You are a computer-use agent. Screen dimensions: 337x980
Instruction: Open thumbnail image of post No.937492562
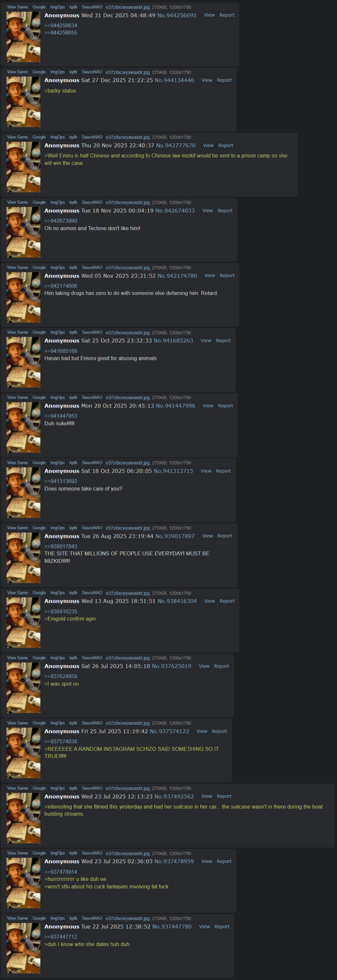point(23,818)
